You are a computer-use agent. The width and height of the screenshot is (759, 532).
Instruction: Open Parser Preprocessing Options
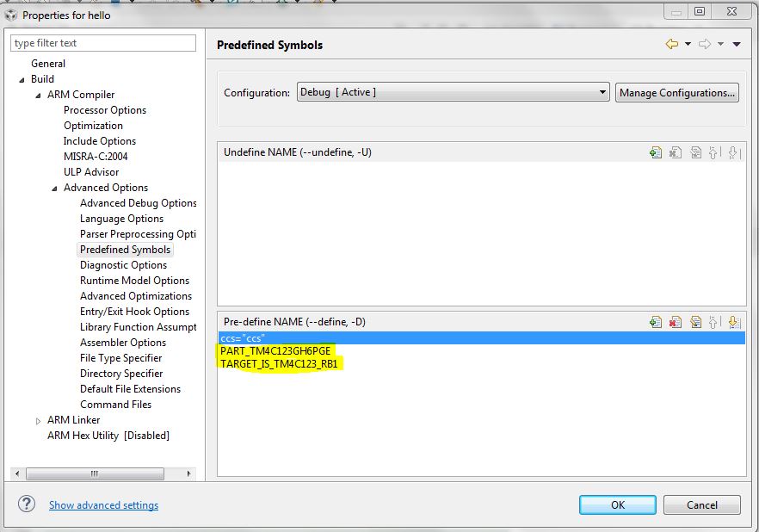pos(138,234)
